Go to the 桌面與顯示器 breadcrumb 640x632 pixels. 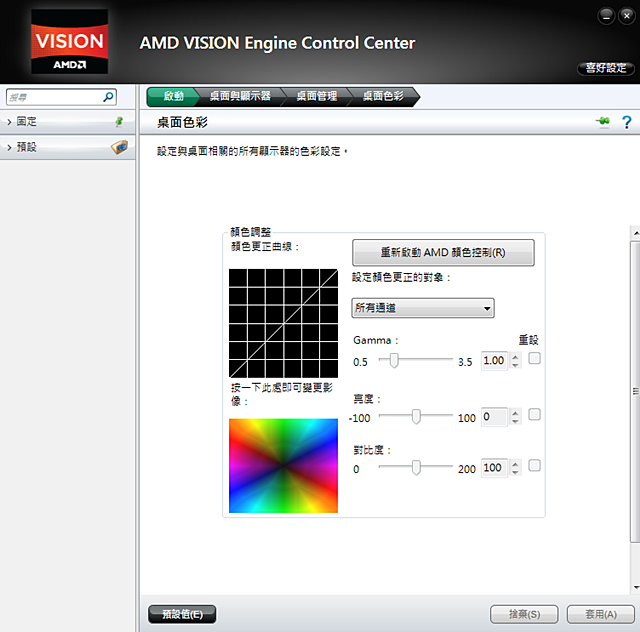(x=240, y=96)
